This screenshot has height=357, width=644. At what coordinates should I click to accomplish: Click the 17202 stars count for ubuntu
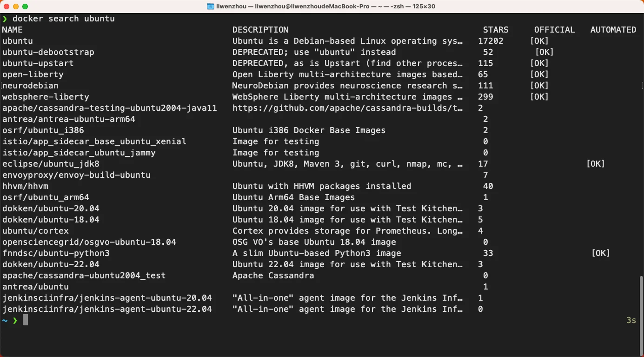(490, 41)
